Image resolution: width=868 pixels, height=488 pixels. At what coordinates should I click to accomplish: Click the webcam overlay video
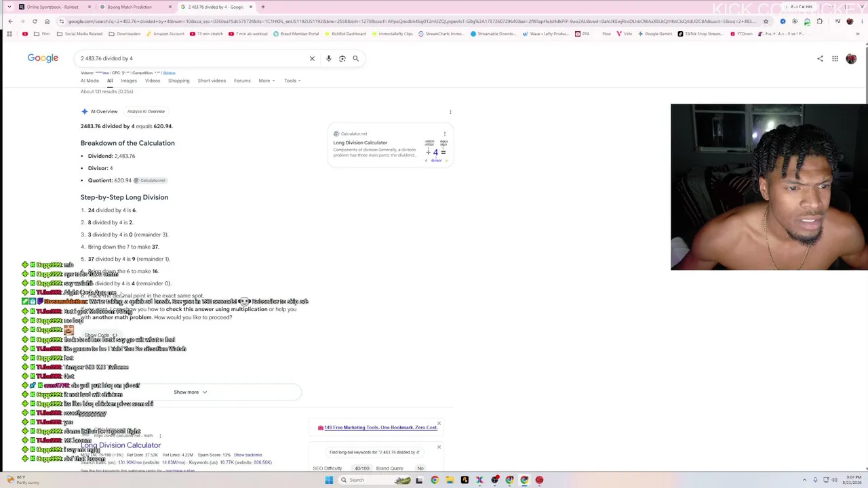(769, 187)
